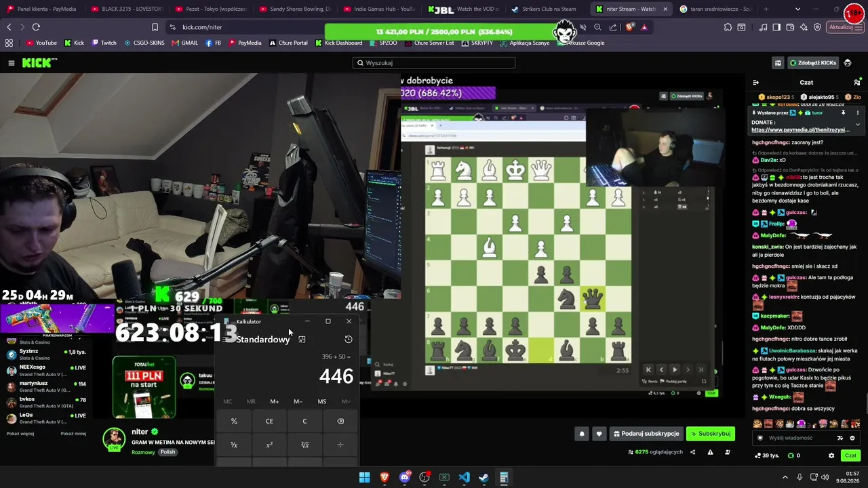Open the Rozmowy category link below niter
Screen dimensions: 868x488
(143, 452)
